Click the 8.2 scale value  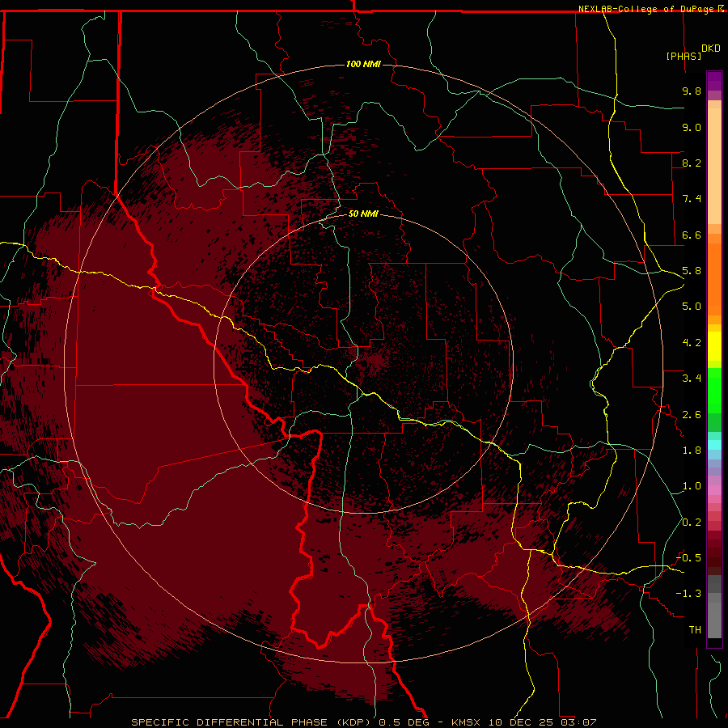[692, 163]
